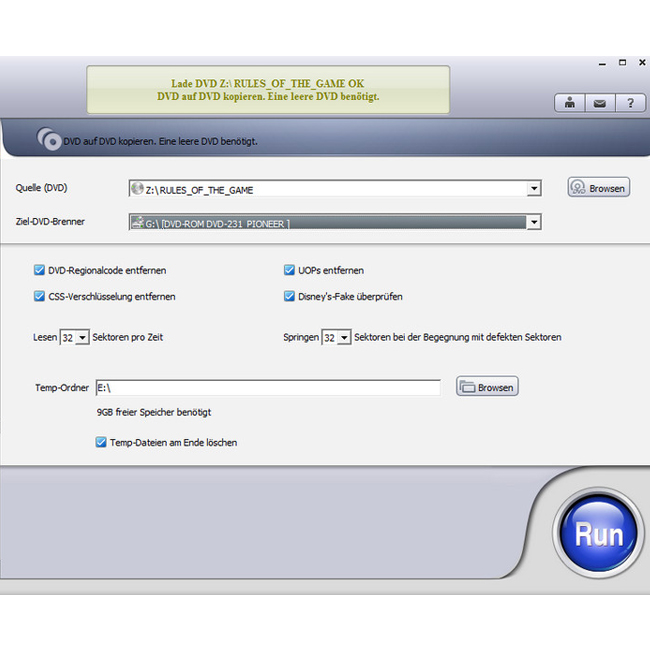650x650 pixels.
Task: Click the Temp-Ordner path input field
Action: click(x=267, y=387)
